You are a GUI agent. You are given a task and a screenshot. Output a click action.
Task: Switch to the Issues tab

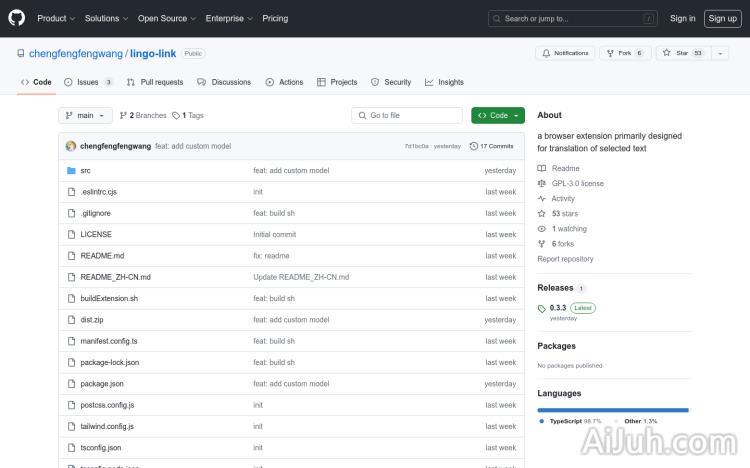click(88, 82)
